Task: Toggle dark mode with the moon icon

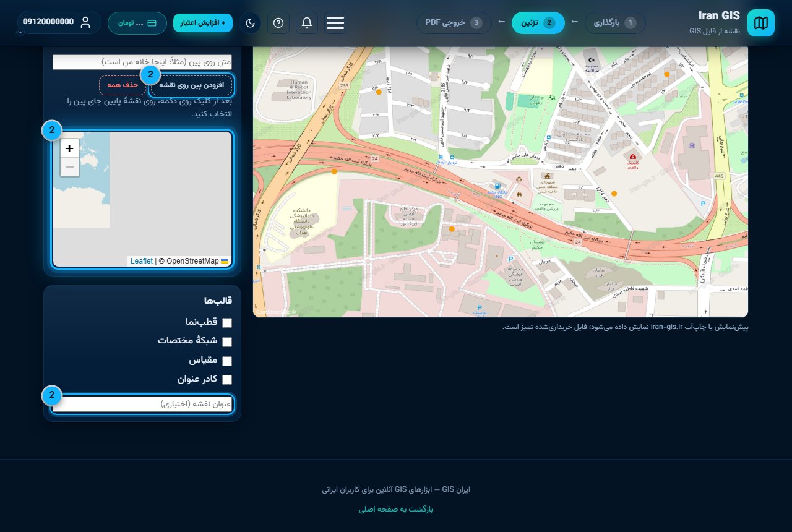Action: pos(250,23)
